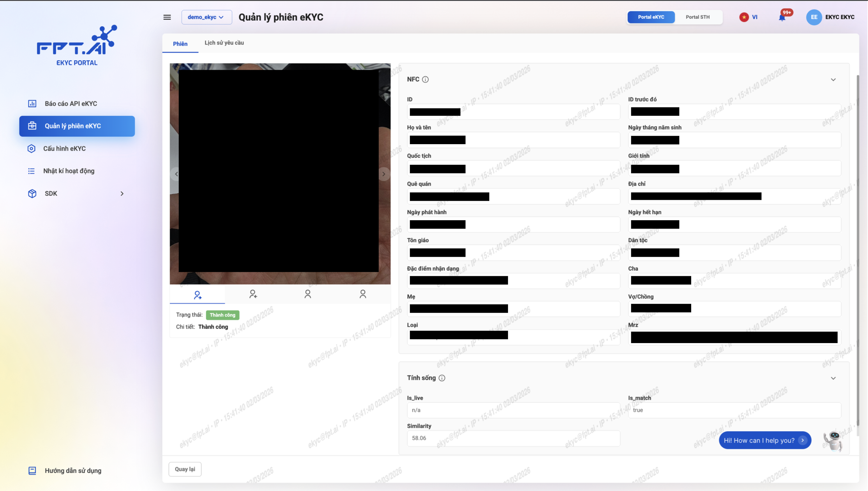Click the Mẹ field
The height and width of the screenshot is (491, 868).
pos(514,309)
